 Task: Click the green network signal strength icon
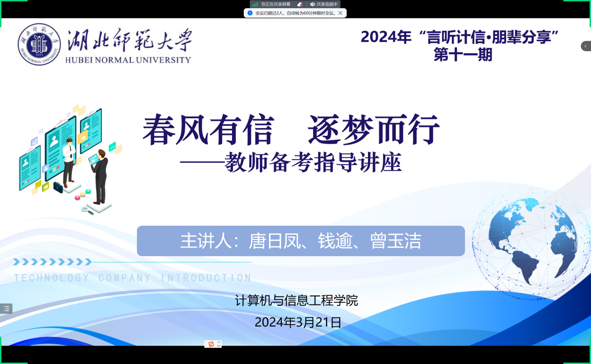[x=255, y=4]
